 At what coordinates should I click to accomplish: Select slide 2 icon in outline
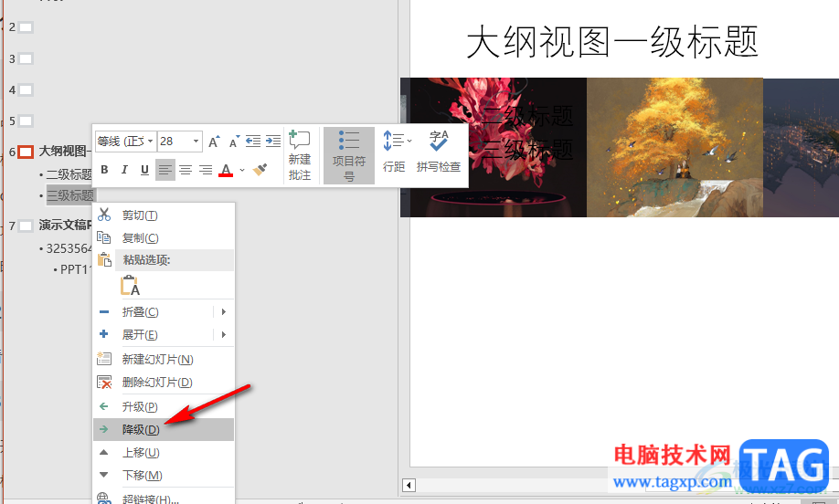pos(26,27)
